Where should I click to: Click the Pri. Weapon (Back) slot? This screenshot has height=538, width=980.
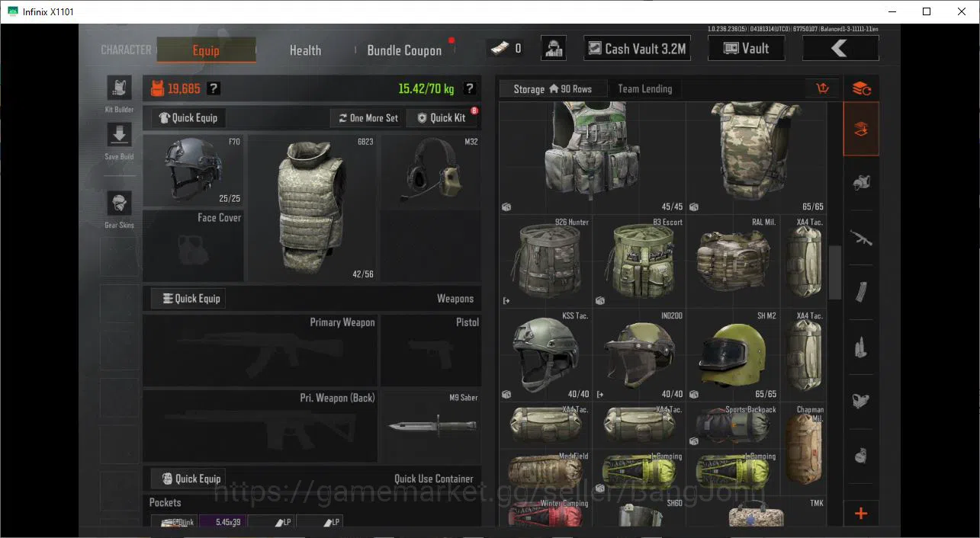coord(260,426)
